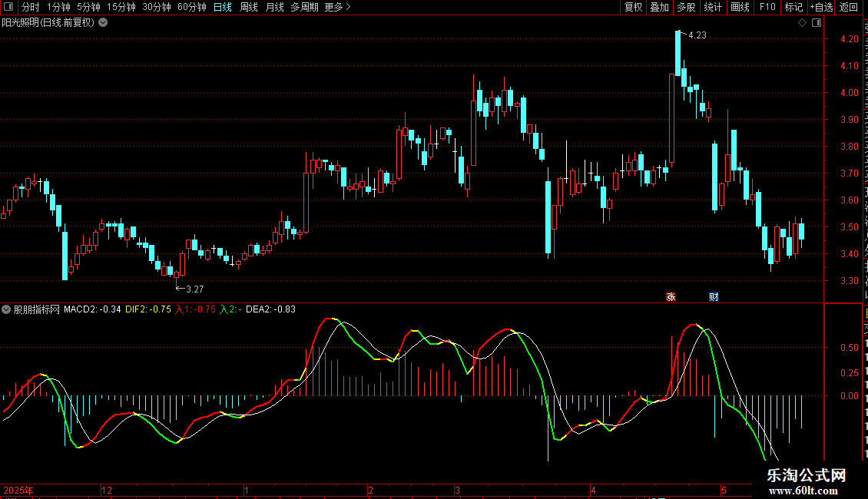
Task: Click the 3.30 price axis label
Action: point(850,281)
